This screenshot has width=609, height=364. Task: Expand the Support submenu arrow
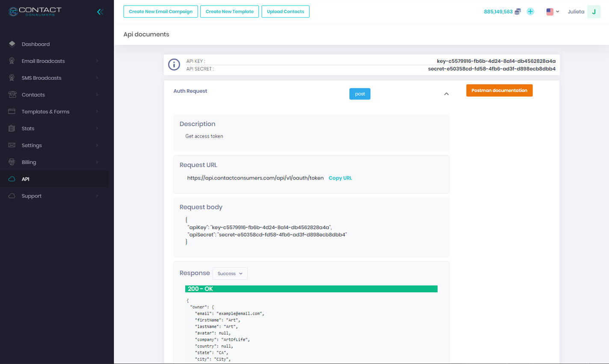coord(97,196)
